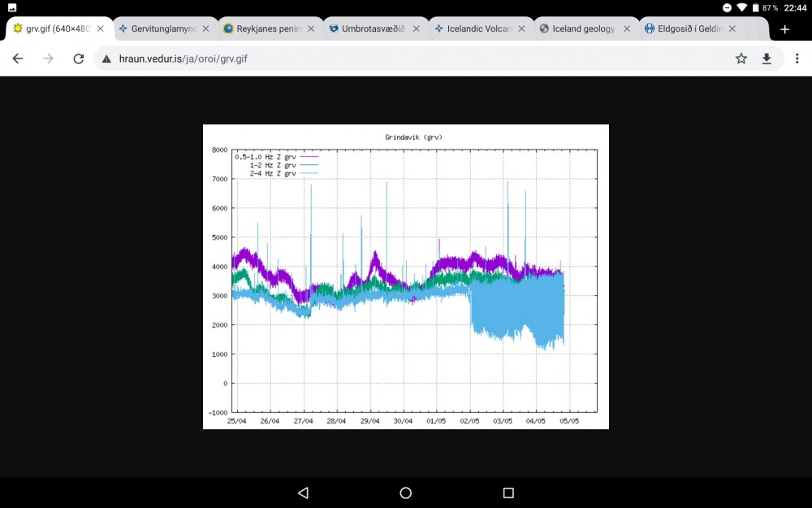Open recent apps with the square button
This screenshot has width=812, height=508.
pos(508,493)
